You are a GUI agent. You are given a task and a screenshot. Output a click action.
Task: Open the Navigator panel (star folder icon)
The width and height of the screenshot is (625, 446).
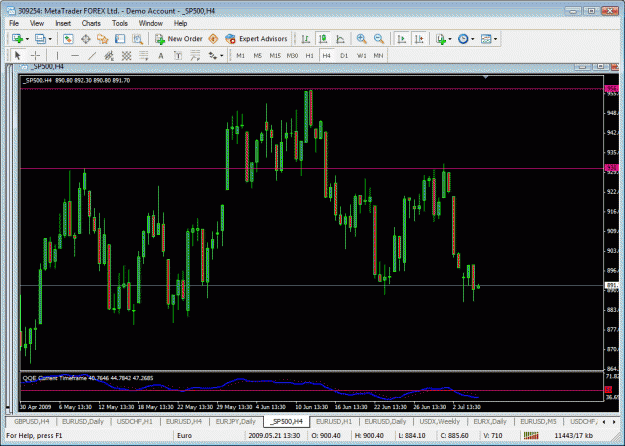tap(102, 39)
